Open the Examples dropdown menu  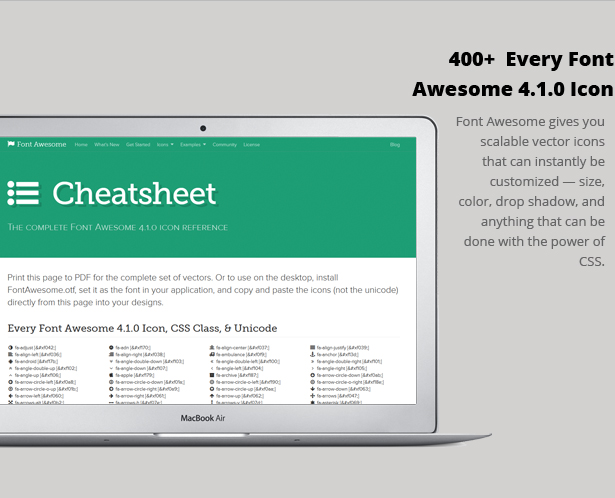point(192,144)
